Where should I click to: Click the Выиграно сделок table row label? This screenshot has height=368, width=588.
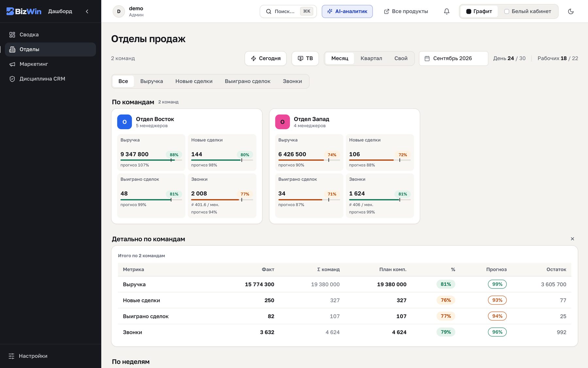[146, 316]
